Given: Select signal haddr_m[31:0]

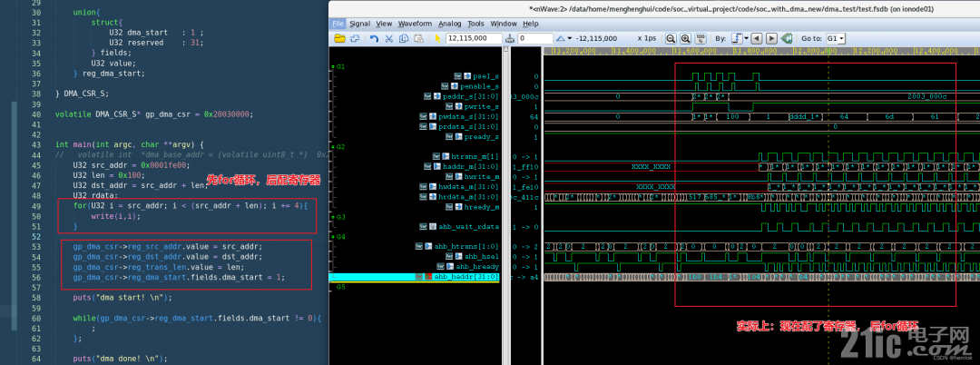Looking at the screenshot, I should pyautogui.click(x=471, y=166).
